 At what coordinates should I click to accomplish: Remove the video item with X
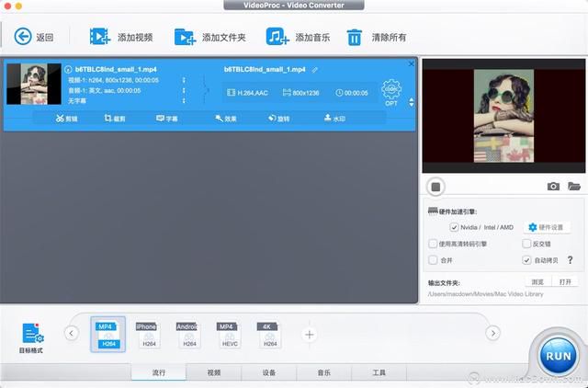[411, 63]
